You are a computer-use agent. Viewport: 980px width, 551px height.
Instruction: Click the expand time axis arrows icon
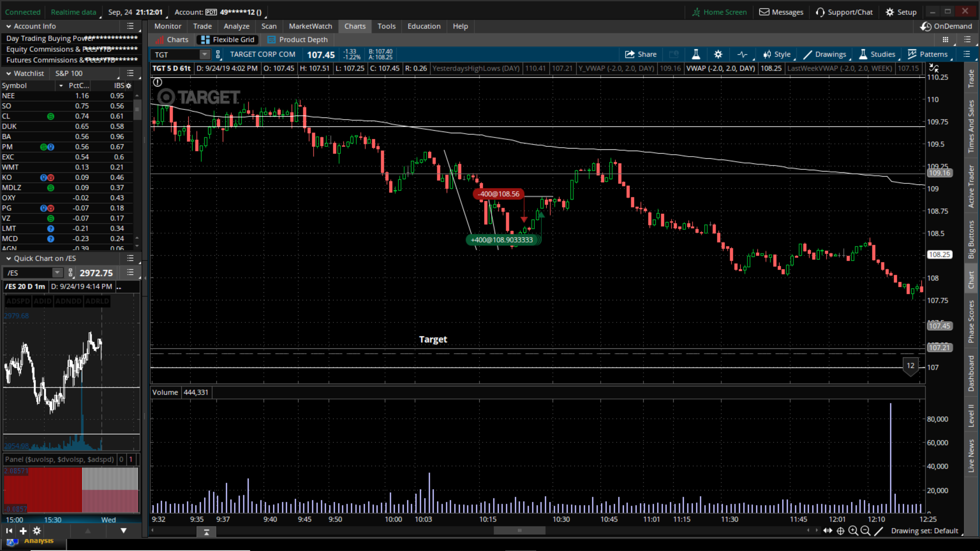tap(827, 531)
